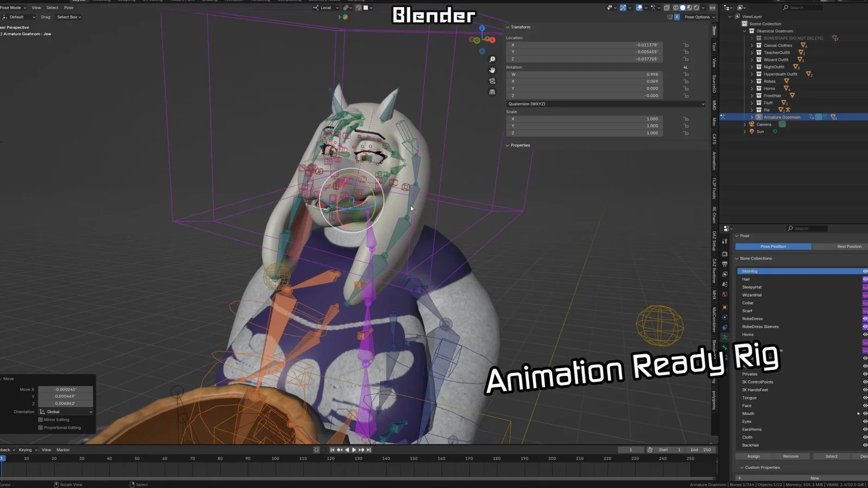
Task: Click the Camera icon in the outliner
Action: [751, 124]
